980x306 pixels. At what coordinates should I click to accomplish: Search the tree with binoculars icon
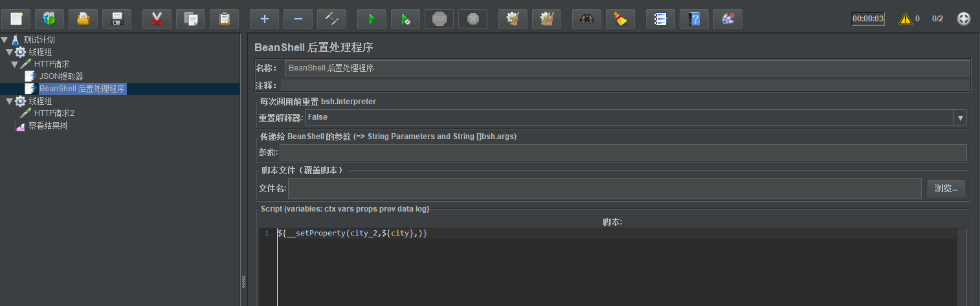click(x=586, y=19)
